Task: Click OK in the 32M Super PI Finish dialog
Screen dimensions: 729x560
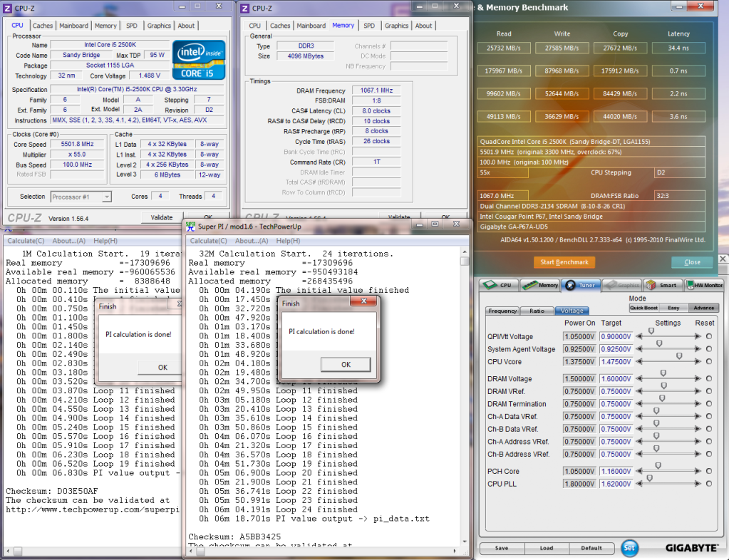Action: (346, 364)
